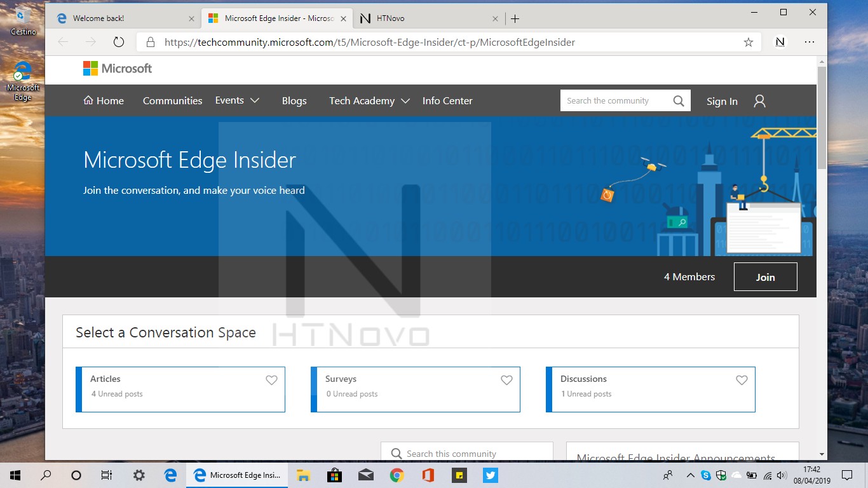The height and width of the screenshot is (488, 868).
Task: Show hidden icons via the system tray chevron
Action: coord(691,475)
